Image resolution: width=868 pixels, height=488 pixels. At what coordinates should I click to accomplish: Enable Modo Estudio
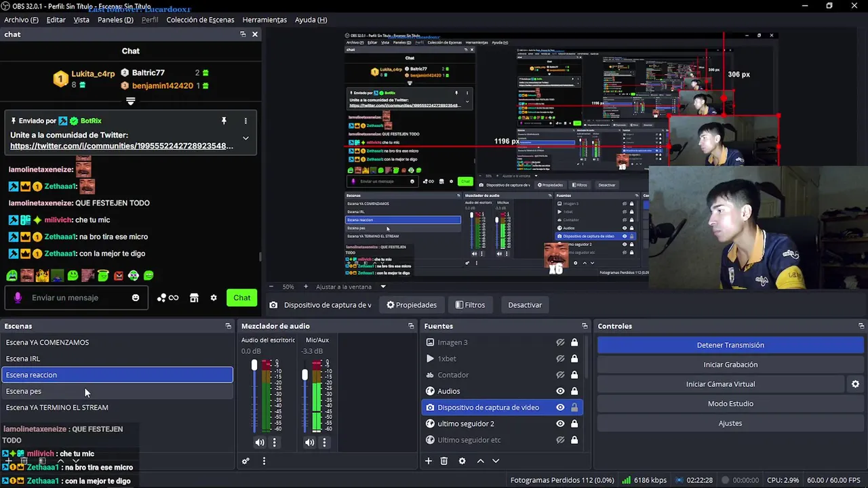pyautogui.click(x=730, y=403)
